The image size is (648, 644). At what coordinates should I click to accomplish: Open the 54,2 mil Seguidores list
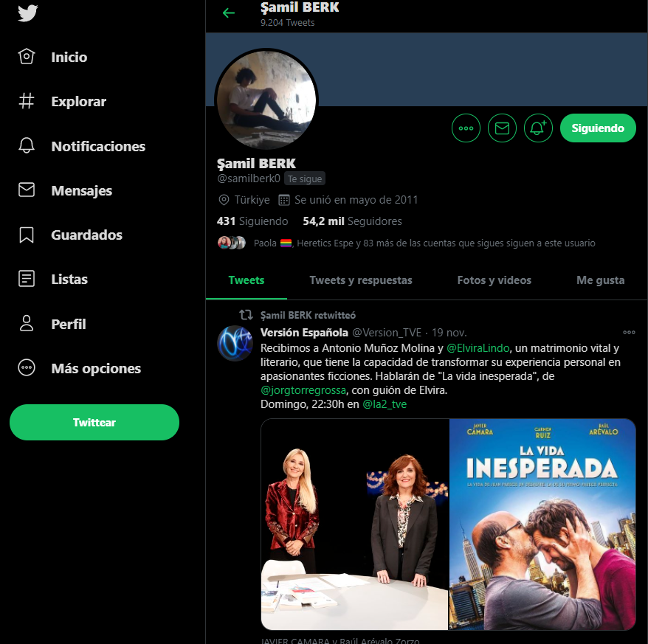[352, 221]
